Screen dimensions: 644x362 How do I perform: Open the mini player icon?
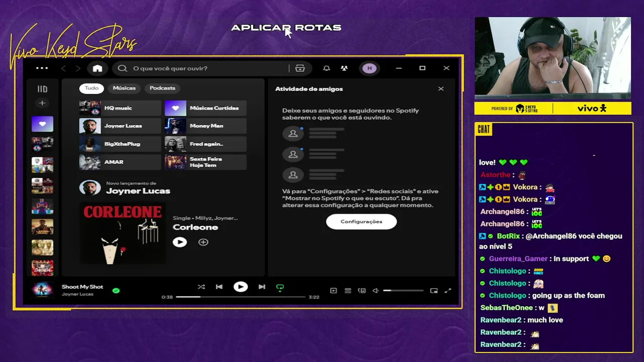(x=434, y=291)
